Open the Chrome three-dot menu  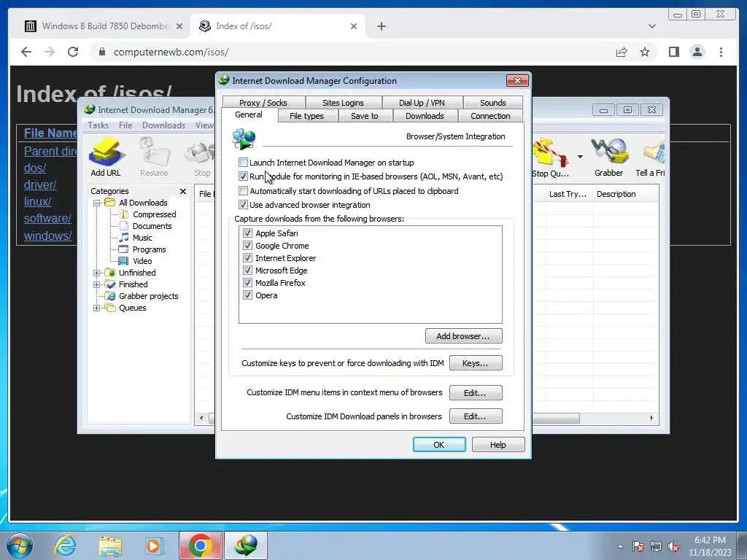(721, 52)
